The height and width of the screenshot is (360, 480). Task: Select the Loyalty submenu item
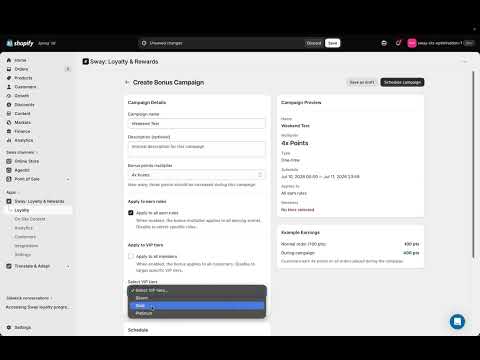pyautogui.click(x=22, y=210)
